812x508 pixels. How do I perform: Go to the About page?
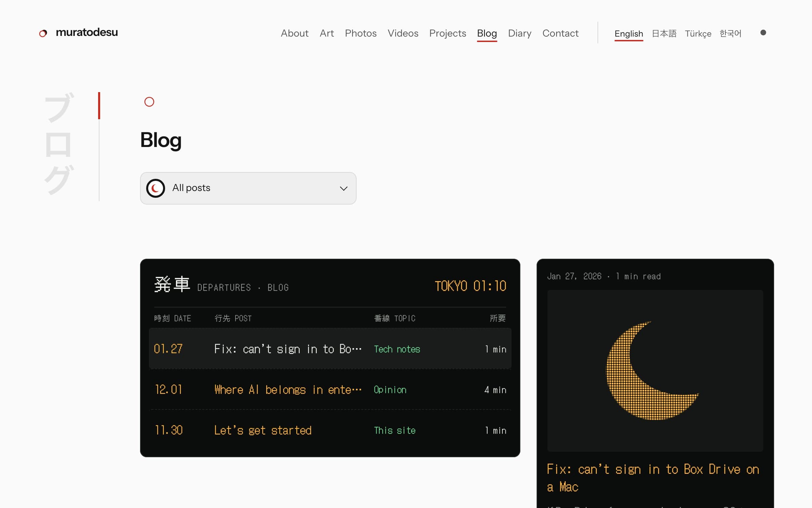pyautogui.click(x=294, y=33)
